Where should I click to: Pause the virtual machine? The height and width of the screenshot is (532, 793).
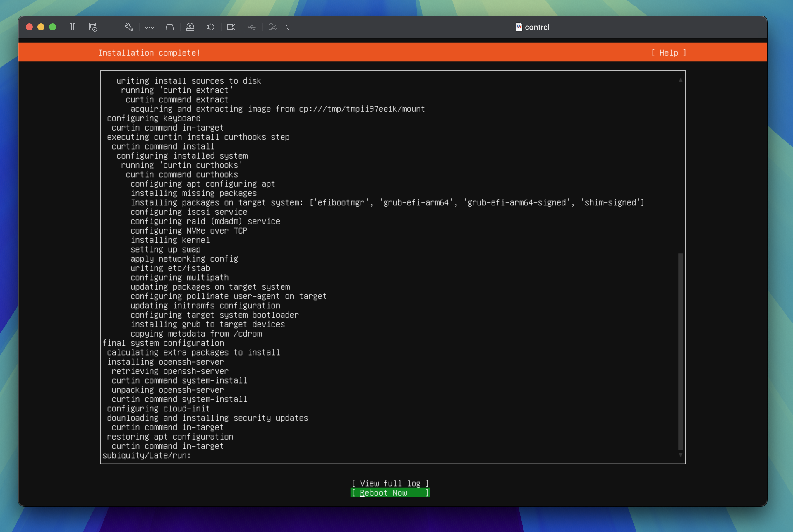coord(72,27)
